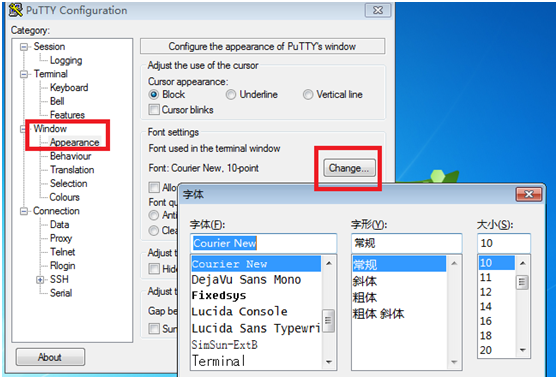Expand the SSH tree node

click(40, 280)
